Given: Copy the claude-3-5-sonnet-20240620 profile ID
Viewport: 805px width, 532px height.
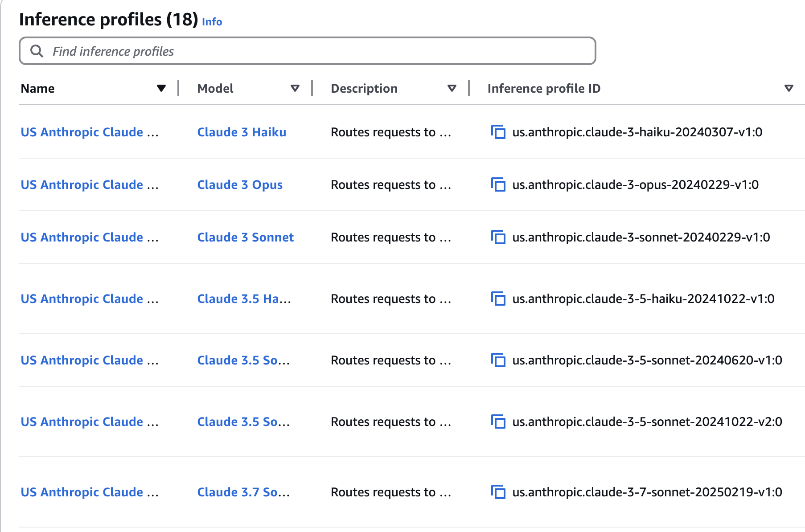Looking at the screenshot, I should (x=498, y=360).
